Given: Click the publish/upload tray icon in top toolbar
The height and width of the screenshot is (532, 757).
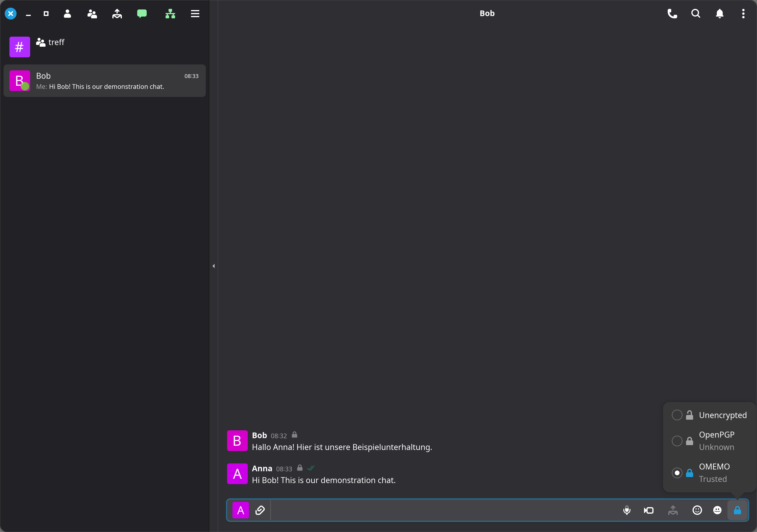Looking at the screenshot, I should [117, 14].
